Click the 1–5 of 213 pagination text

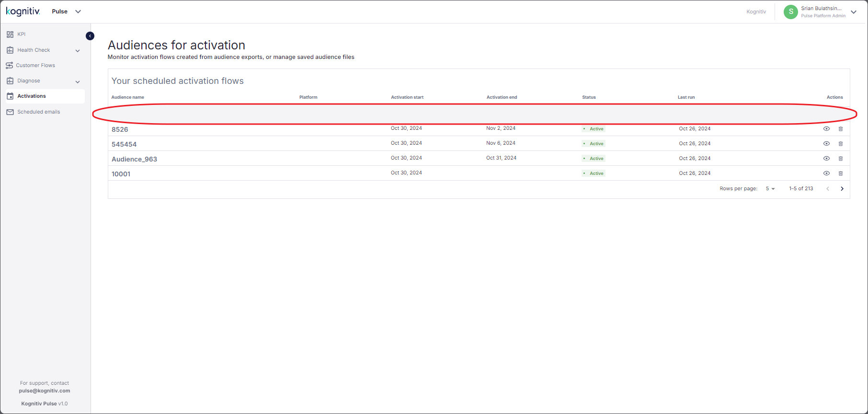(801, 189)
